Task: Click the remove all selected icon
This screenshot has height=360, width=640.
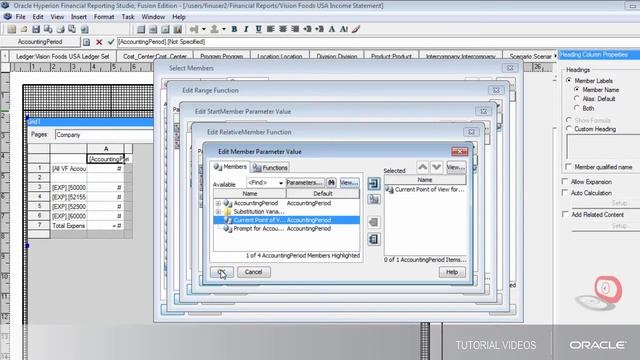Action: point(373,239)
